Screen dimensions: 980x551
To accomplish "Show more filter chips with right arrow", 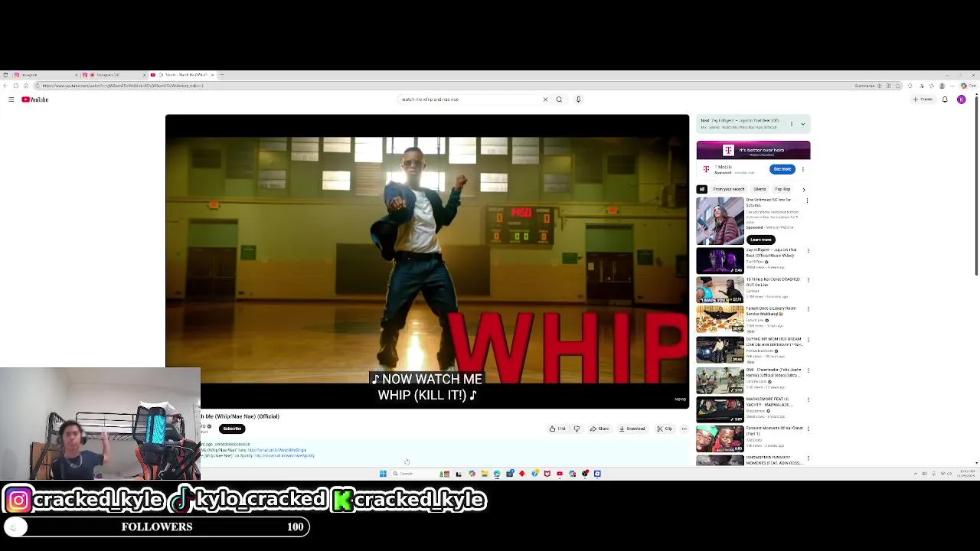I will tap(803, 189).
